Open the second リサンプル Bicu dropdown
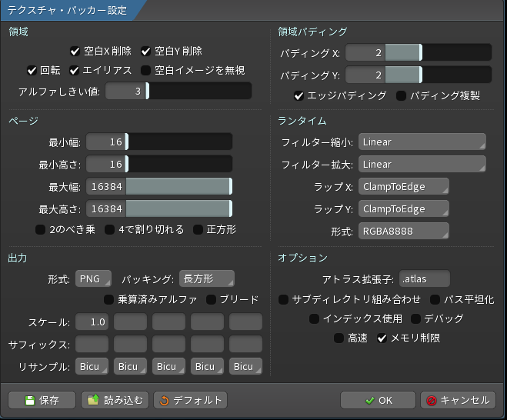Viewport: 507px width, 420px height. (x=130, y=366)
